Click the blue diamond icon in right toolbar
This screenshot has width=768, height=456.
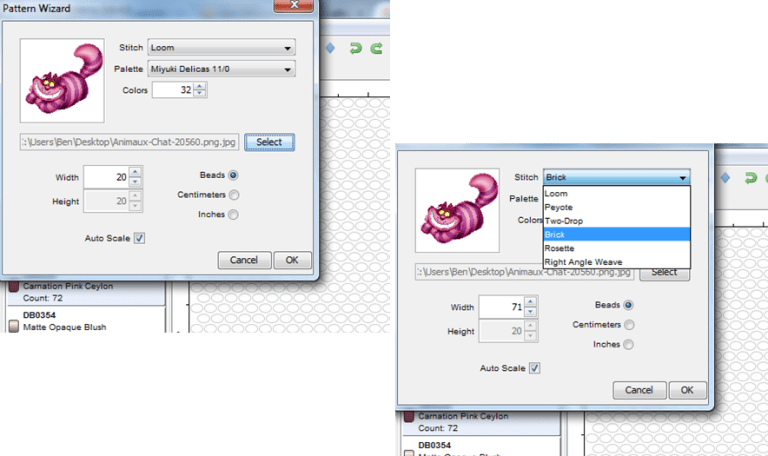pyautogui.click(x=725, y=178)
